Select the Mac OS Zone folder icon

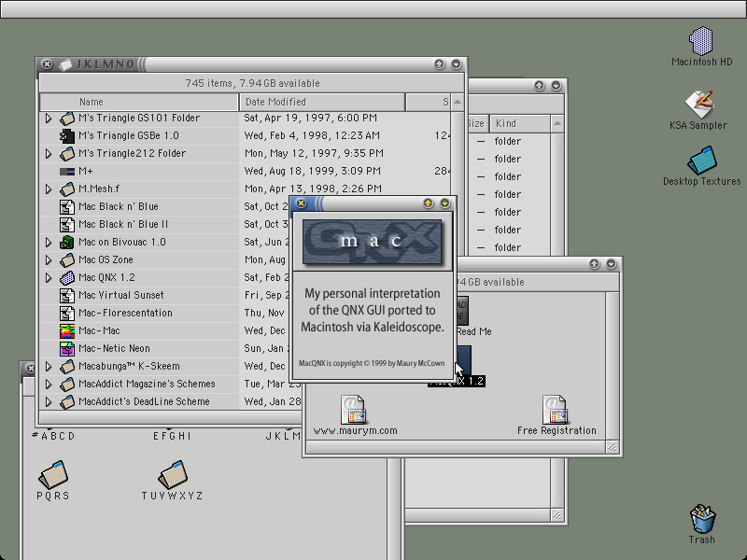click(x=67, y=260)
